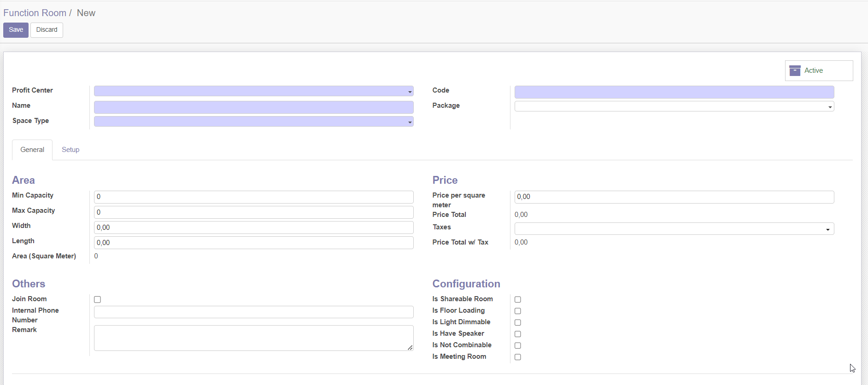Enable Is Light Dimmable

point(518,322)
